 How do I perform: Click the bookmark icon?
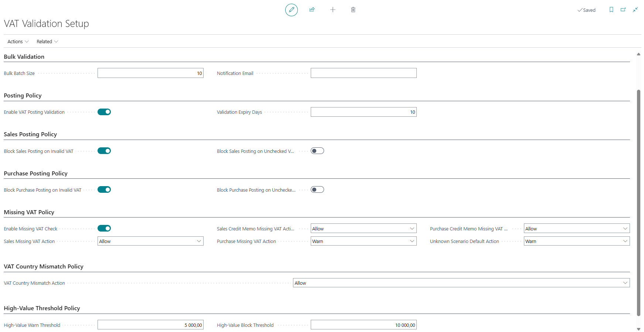click(x=611, y=10)
